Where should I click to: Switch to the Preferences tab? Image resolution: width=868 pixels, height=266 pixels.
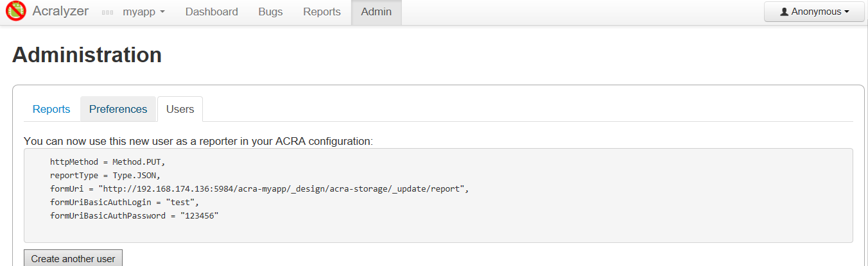pyautogui.click(x=118, y=109)
